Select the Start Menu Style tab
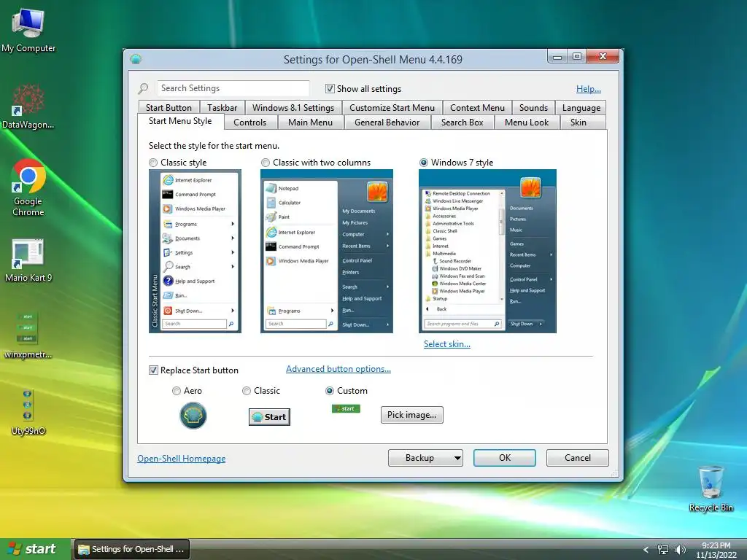This screenshot has height=560, width=747. pyautogui.click(x=180, y=121)
